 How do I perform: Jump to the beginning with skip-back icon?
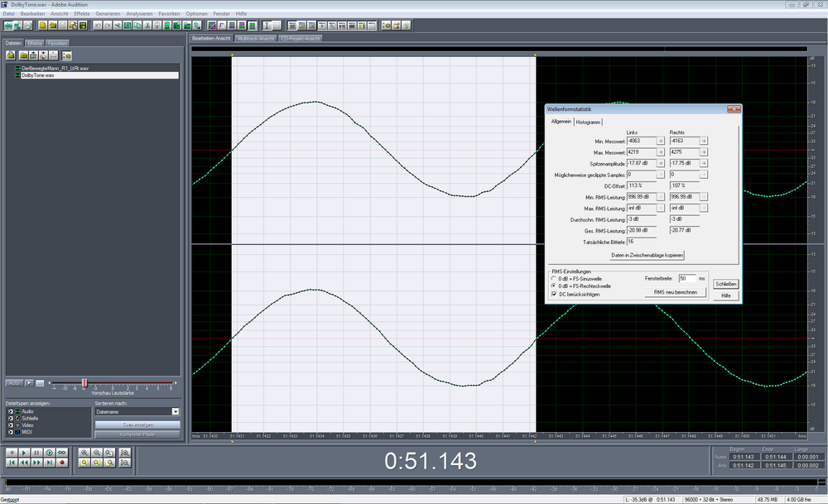pyautogui.click(x=11, y=463)
